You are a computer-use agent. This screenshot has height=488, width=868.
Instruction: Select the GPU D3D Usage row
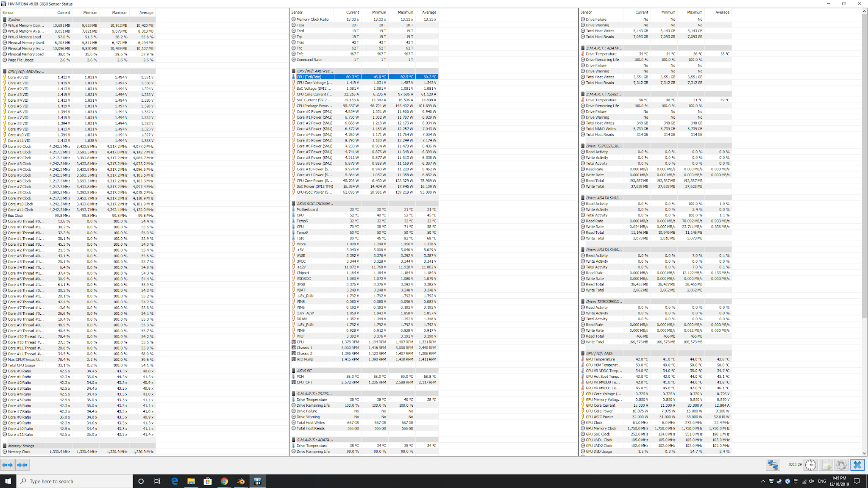coord(655,452)
